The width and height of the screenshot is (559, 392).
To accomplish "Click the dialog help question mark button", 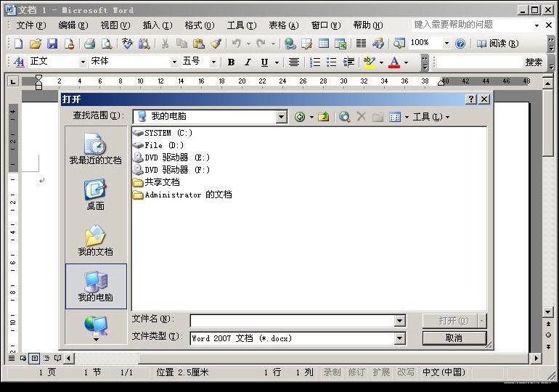I will 471,99.
